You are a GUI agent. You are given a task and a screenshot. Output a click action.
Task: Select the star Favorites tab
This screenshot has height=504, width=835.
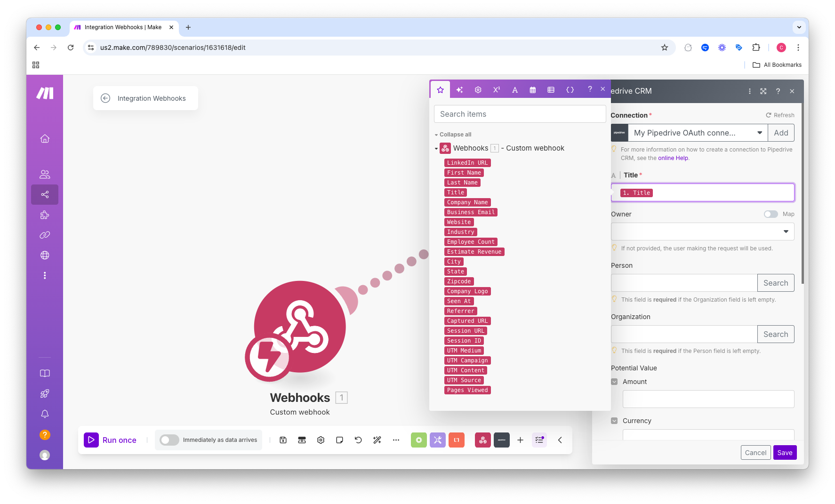[440, 89]
